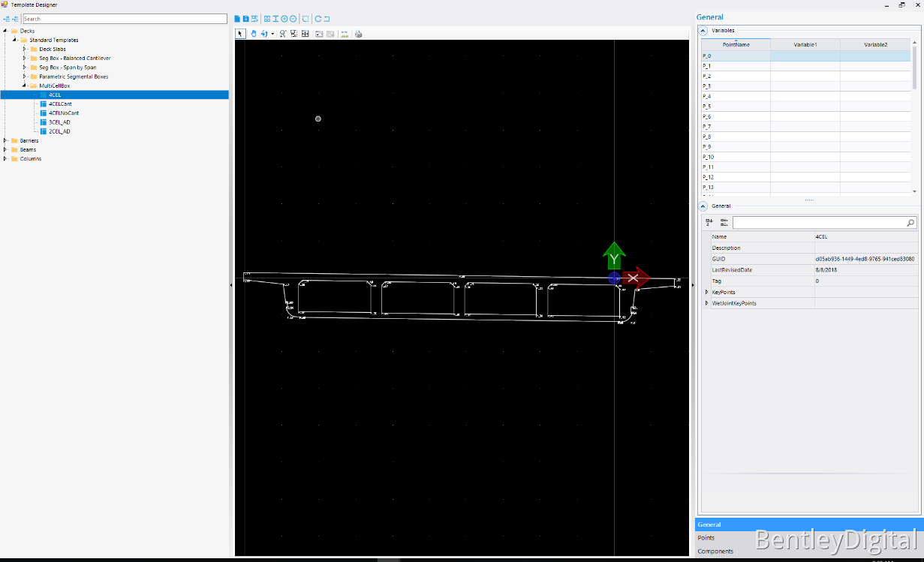
Task: Select the 4CEL template
Action: [55, 95]
